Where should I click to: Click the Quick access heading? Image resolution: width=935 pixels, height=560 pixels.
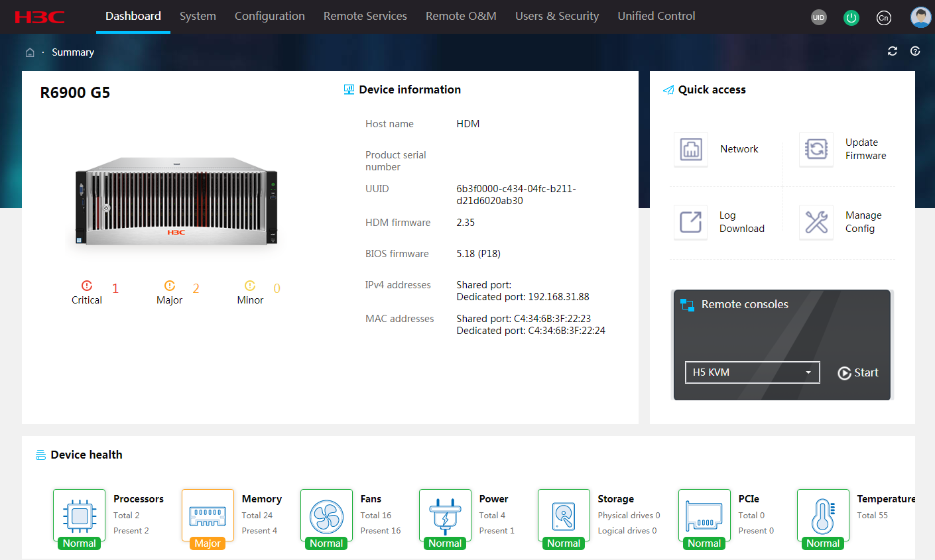click(x=712, y=89)
